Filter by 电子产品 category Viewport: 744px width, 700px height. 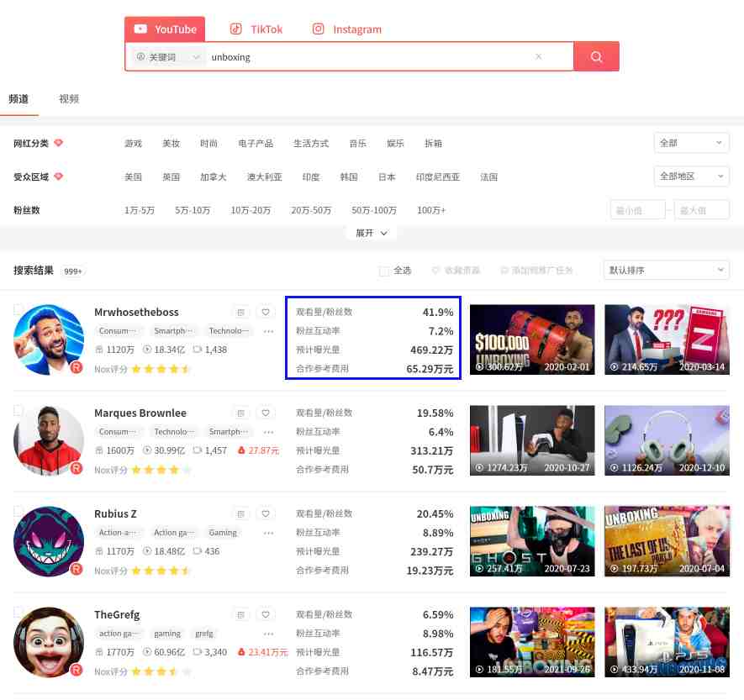click(x=256, y=143)
